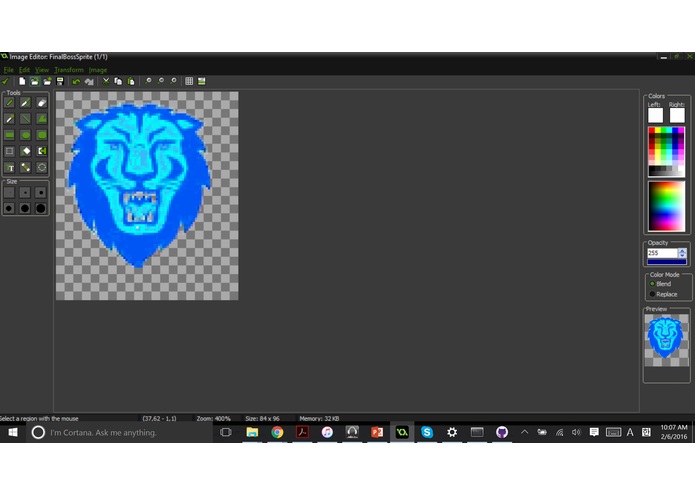Image resolution: width=695 pixels, height=494 pixels.
Task: Select the Text tool
Action: click(x=9, y=167)
